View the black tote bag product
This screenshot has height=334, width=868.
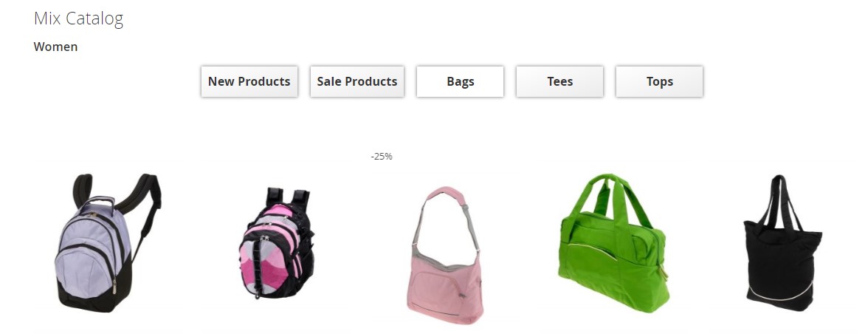click(782, 244)
